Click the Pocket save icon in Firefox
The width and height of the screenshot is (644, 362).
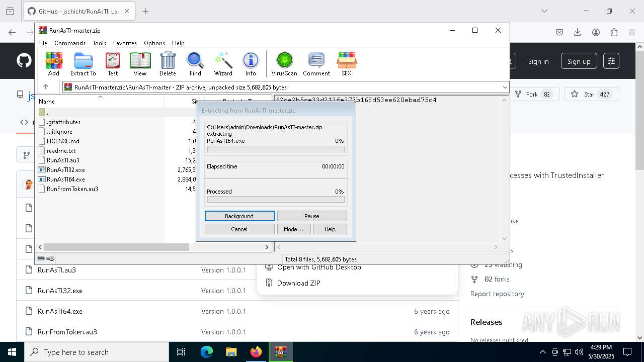click(559, 32)
